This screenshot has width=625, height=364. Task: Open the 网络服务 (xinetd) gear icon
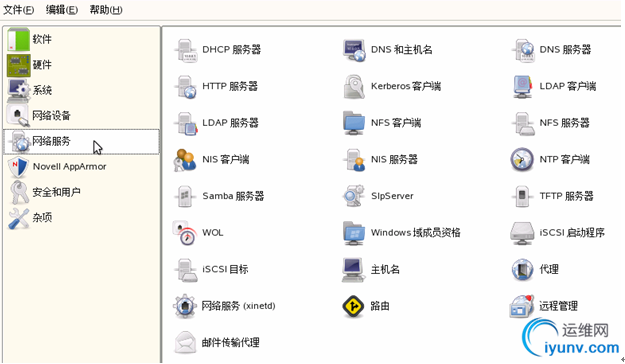click(185, 306)
